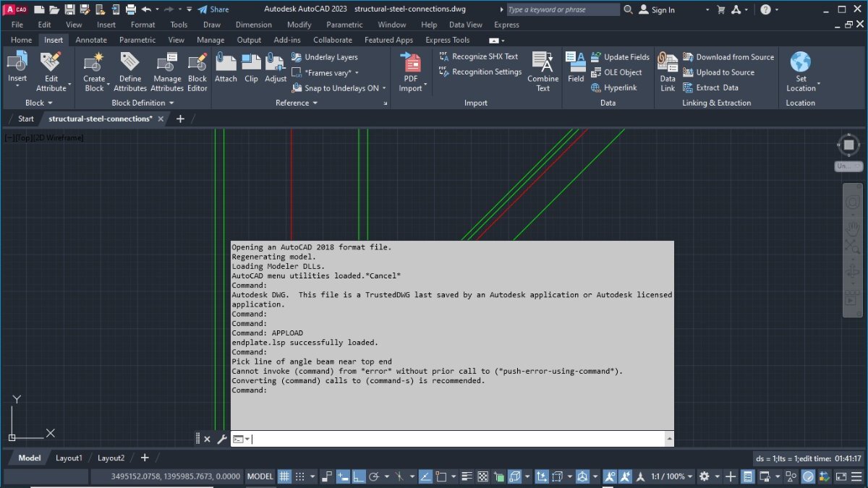
Task: Run Recognize SHX Text
Action: 478,56
